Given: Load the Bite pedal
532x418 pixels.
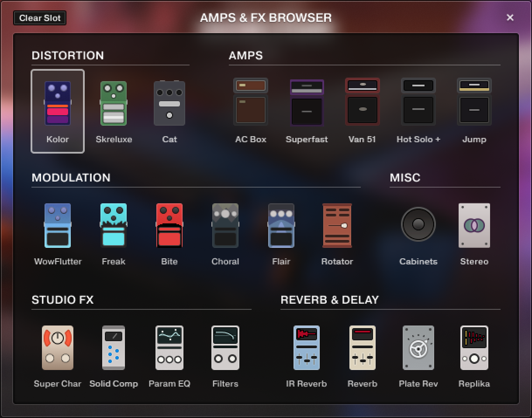Looking at the screenshot, I should (x=169, y=226).
